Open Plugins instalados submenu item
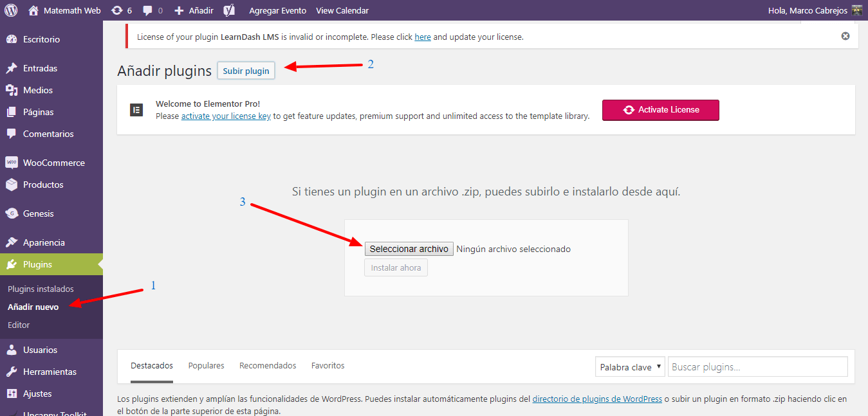This screenshot has width=868, height=416. [x=41, y=289]
